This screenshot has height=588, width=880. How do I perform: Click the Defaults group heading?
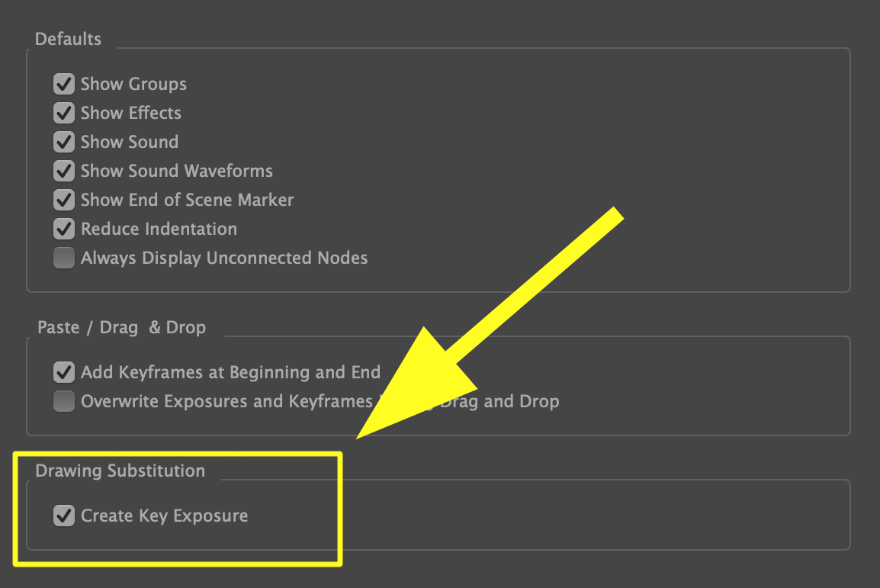pyautogui.click(x=68, y=39)
